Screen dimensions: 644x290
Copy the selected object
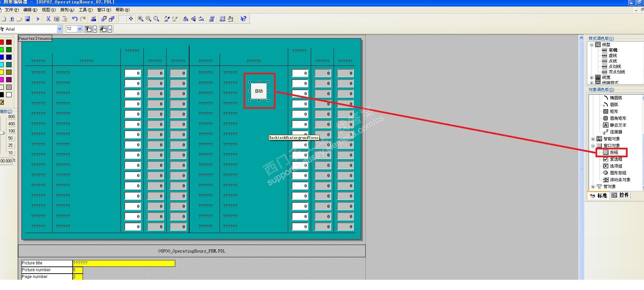pyautogui.click(x=56, y=19)
